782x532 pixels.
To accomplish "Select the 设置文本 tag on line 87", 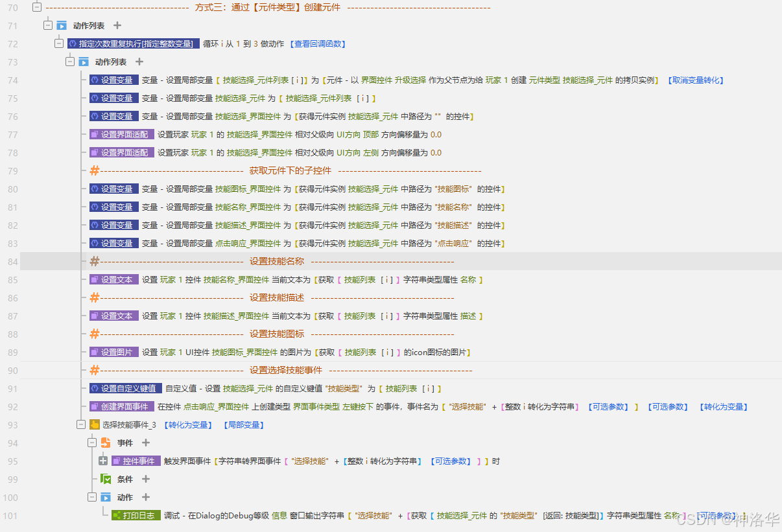I will click(x=114, y=316).
